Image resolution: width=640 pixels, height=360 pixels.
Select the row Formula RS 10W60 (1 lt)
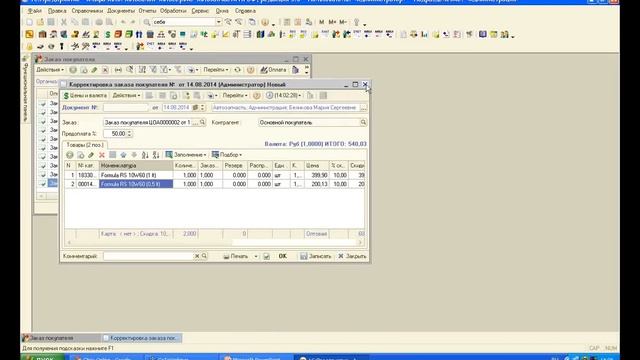214,175
